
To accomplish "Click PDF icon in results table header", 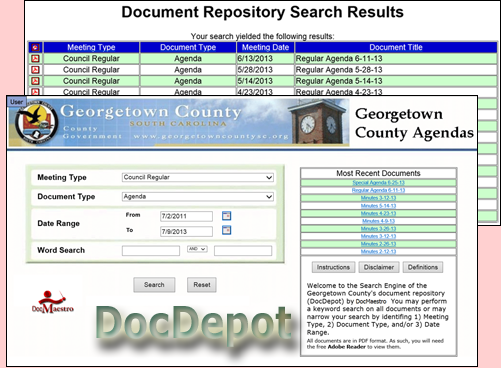I will point(35,47).
